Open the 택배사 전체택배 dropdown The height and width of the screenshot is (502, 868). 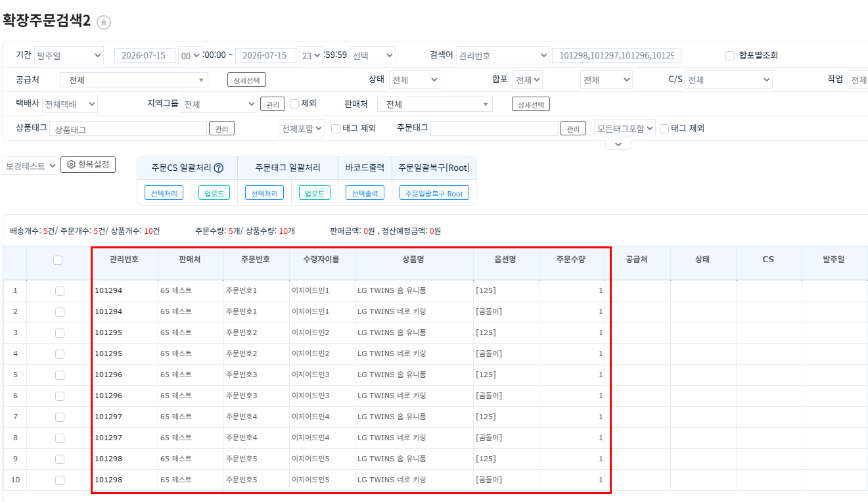coord(70,104)
